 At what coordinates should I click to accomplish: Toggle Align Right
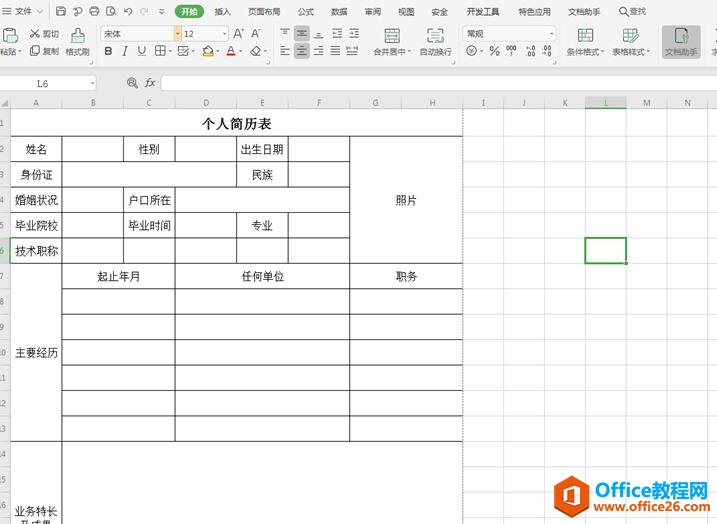319,51
